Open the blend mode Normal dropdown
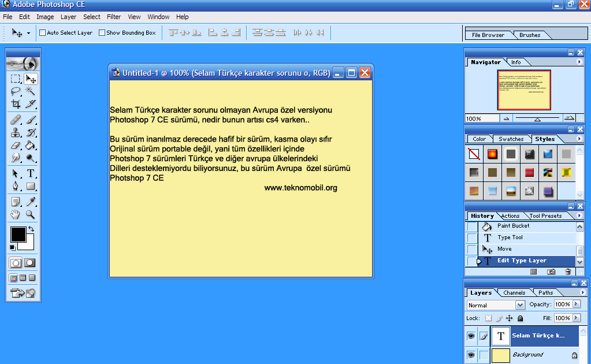Image resolution: width=591 pixels, height=364 pixels. point(520,305)
